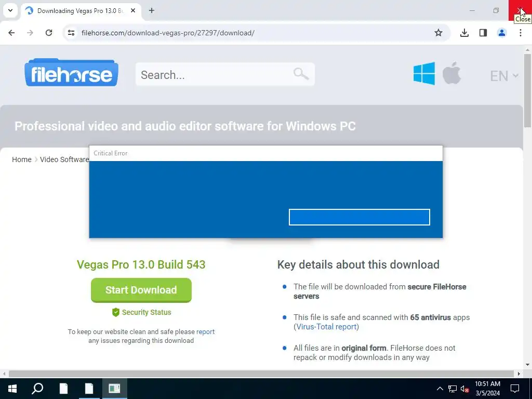Open the taskbar clock and date
The width and height of the screenshot is (532, 399).
pyautogui.click(x=487, y=389)
